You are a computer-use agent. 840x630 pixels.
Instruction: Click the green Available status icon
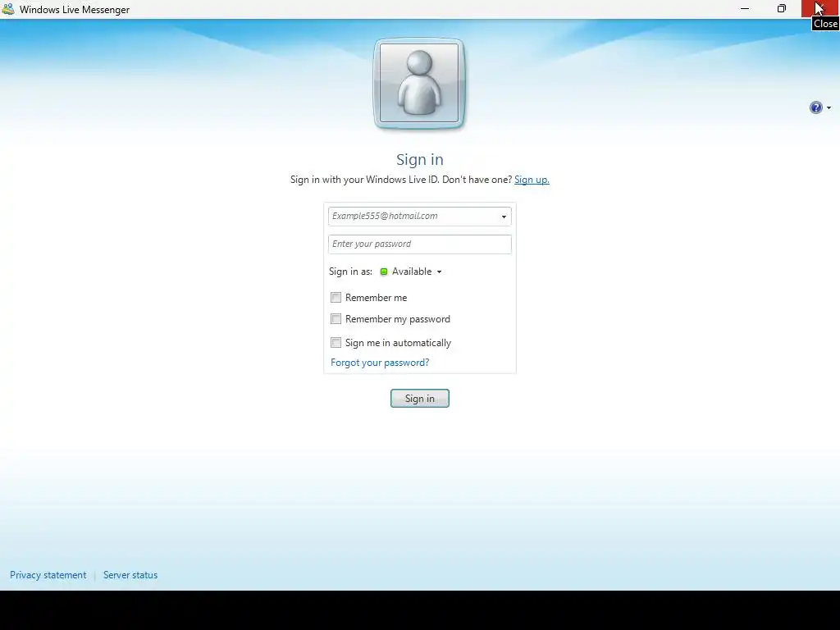point(384,272)
